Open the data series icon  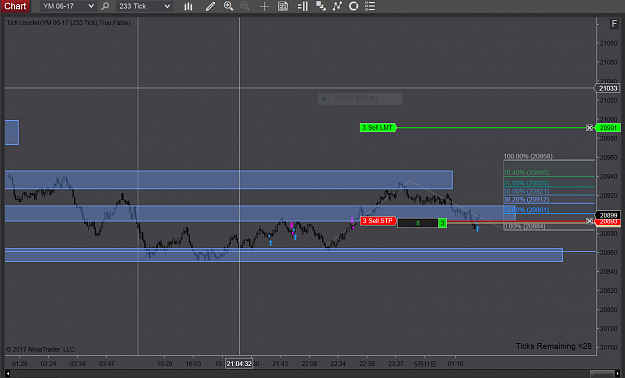(x=320, y=6)
